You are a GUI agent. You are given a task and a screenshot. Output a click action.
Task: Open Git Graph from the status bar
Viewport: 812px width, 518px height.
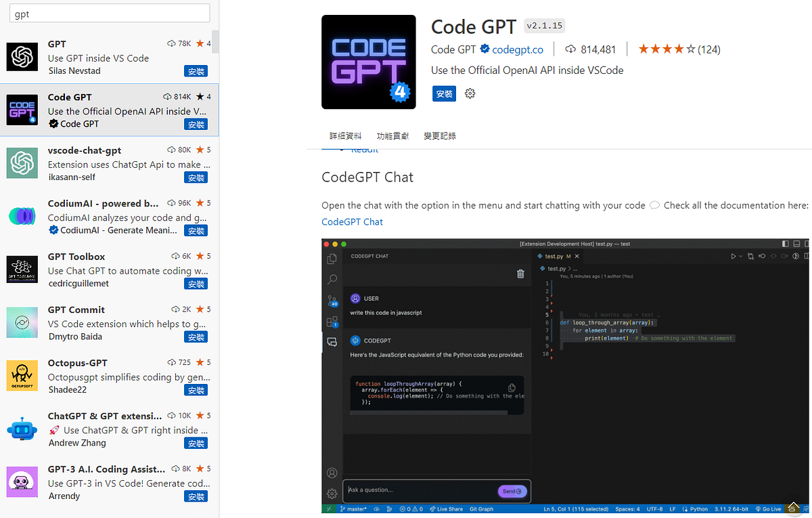coord(481,509)
